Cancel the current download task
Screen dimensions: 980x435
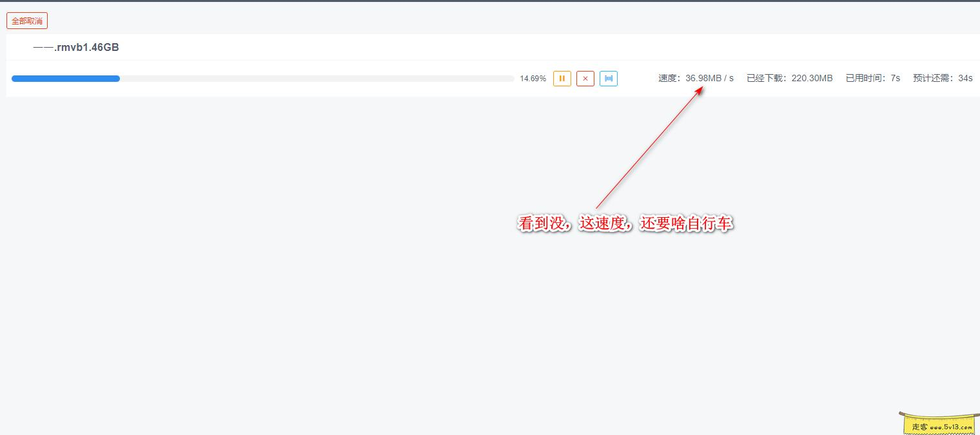(x=585, y=78)
